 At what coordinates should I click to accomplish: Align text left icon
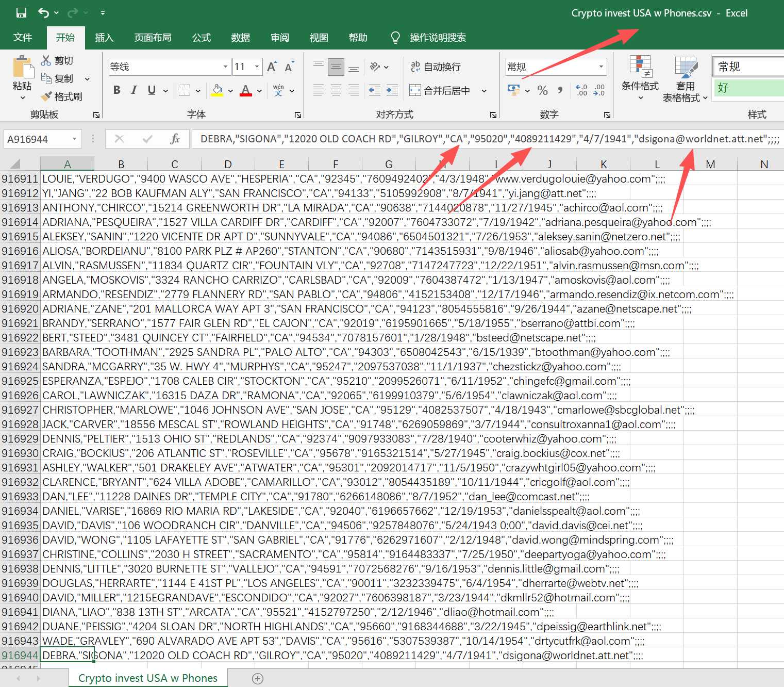tap(319, 90)
